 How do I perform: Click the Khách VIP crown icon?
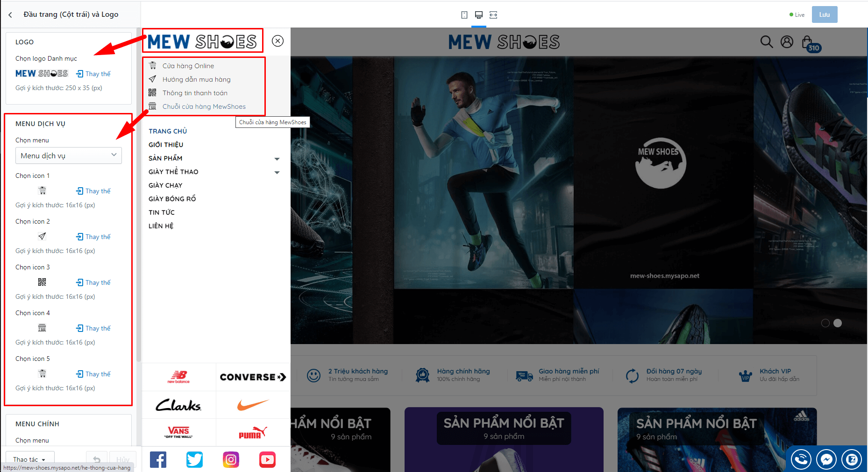pos(746,375)
